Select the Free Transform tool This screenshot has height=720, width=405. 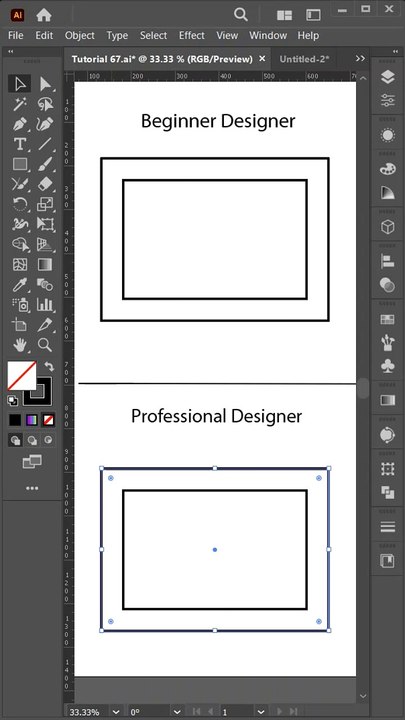45,224
